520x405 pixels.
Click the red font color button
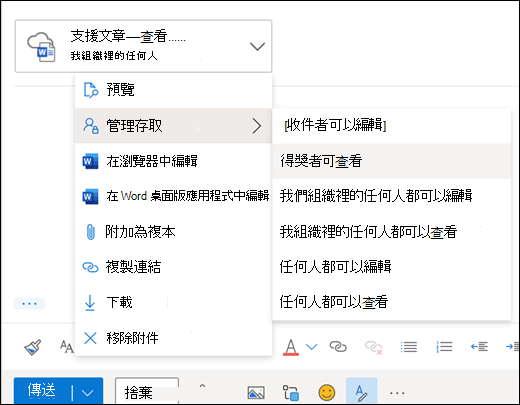[291, 347]
